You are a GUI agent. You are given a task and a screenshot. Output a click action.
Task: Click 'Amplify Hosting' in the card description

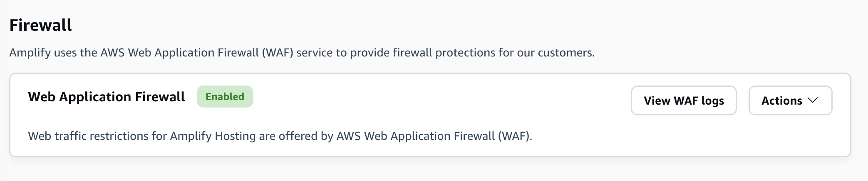tap(213, 136)
